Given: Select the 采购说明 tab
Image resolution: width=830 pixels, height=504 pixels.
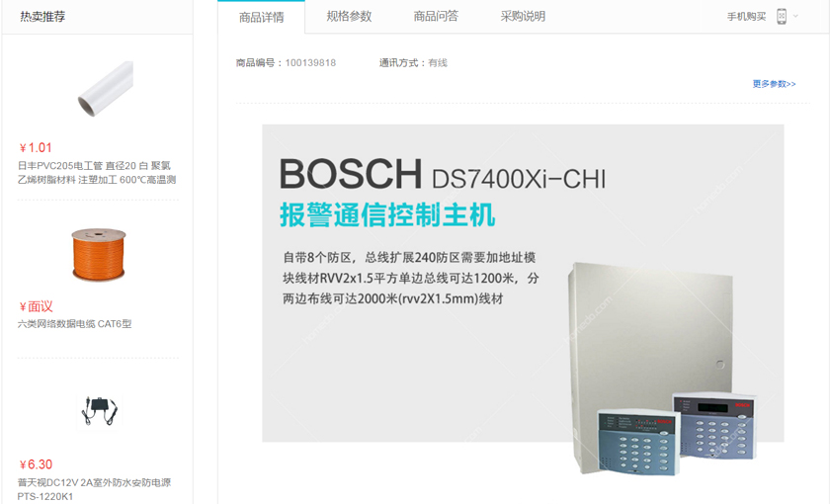Looking at the screenshot, I should [x=523, y=17].
